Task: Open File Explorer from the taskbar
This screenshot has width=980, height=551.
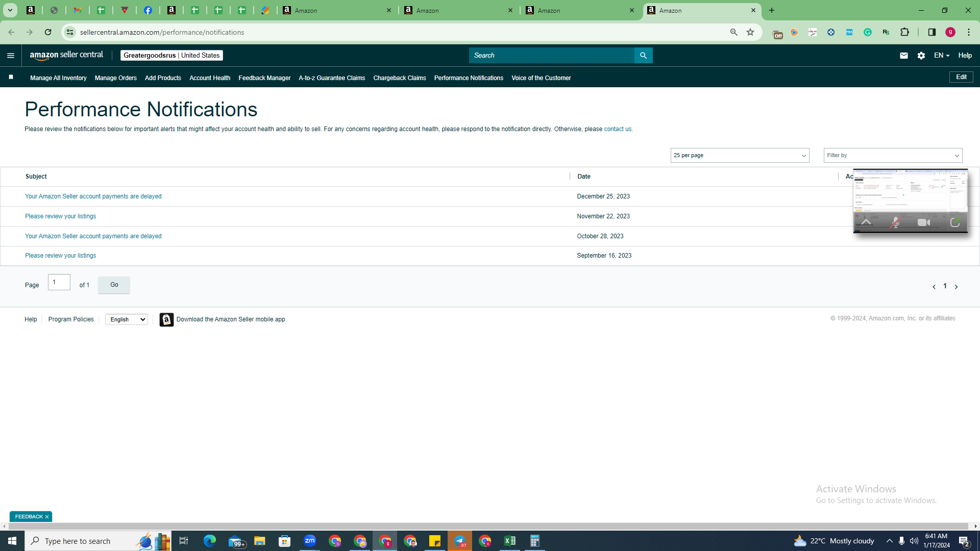Action: 260,541
